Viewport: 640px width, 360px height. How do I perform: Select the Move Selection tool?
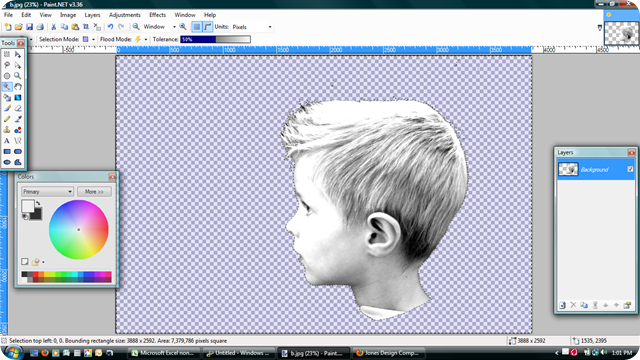(18, 65)
